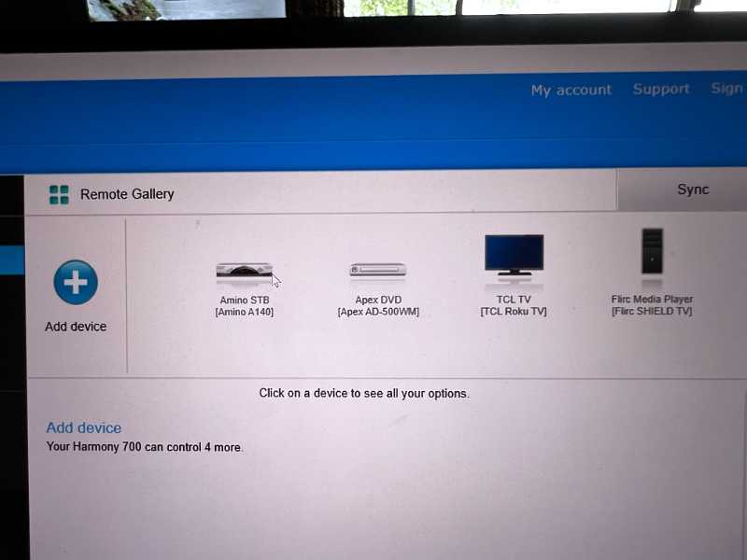Select the highlighted blue item in left sidebar
Image resolution: width=747 pixels, height=560 pixels.
[x=12, y=259]
